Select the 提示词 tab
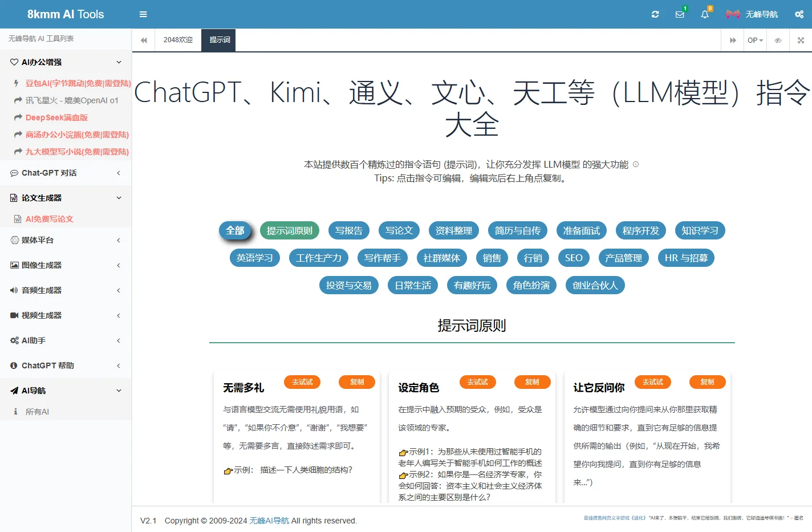 [220, 40]
